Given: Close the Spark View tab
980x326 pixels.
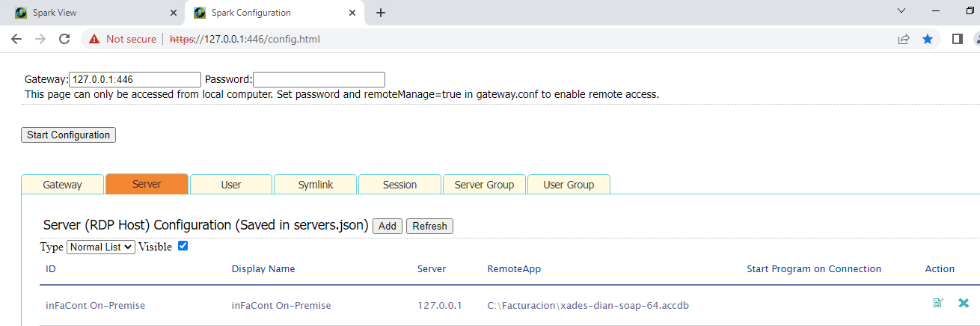Looking at the screenshot, I should 174,13.
